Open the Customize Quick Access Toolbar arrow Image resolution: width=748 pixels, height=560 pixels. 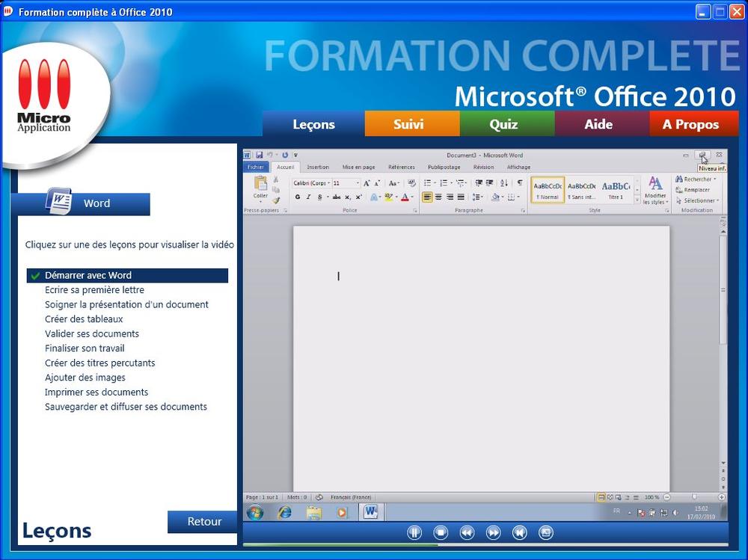295,155
